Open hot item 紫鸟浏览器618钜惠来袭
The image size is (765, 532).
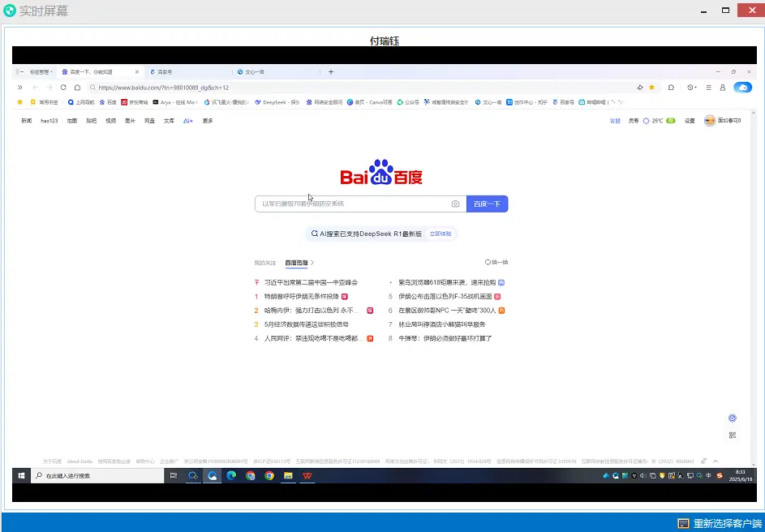tap(447, 282)
